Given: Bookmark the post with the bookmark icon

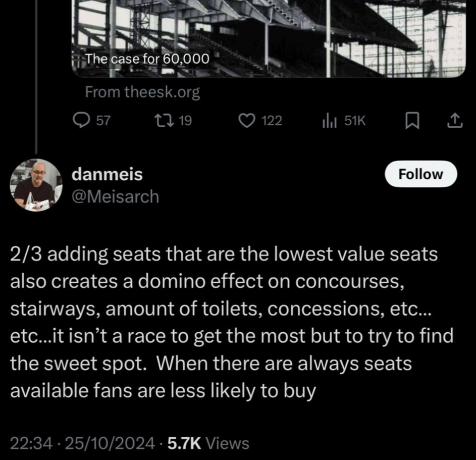Looking at the screenshot, I should coord(412,120).
